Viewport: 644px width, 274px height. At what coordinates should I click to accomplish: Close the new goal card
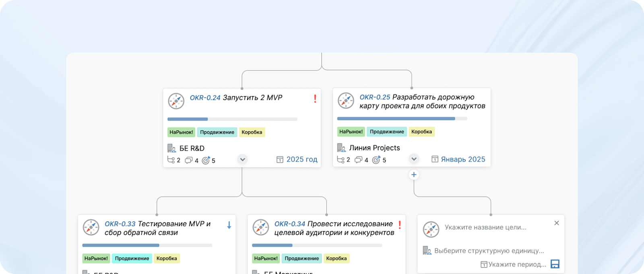tap(557, 223)
